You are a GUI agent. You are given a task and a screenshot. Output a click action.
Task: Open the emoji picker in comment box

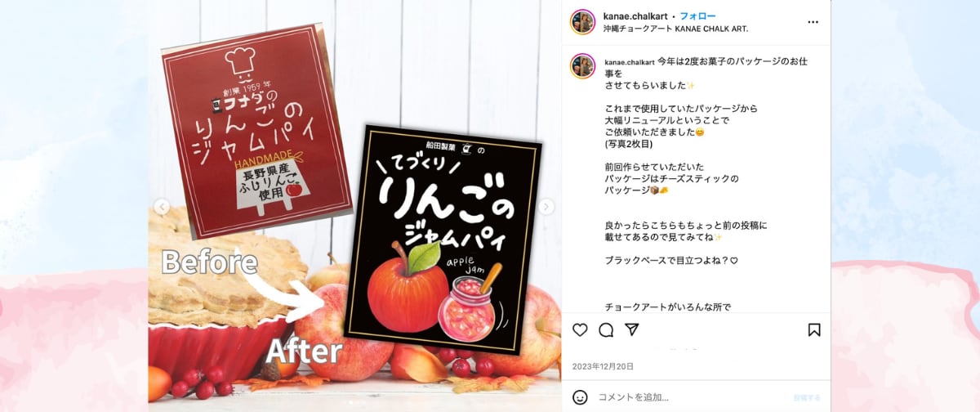point(580,397)
